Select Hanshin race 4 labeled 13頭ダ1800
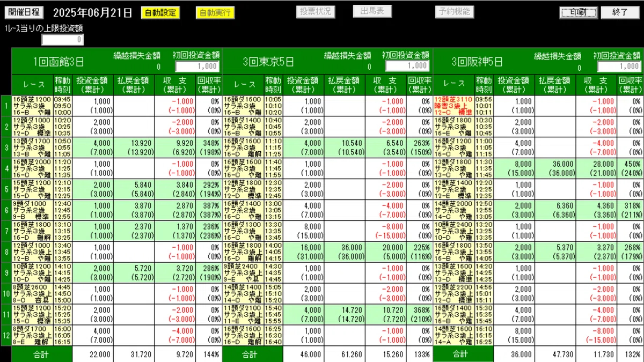This screenshot has height=362, width=644. 455,166
